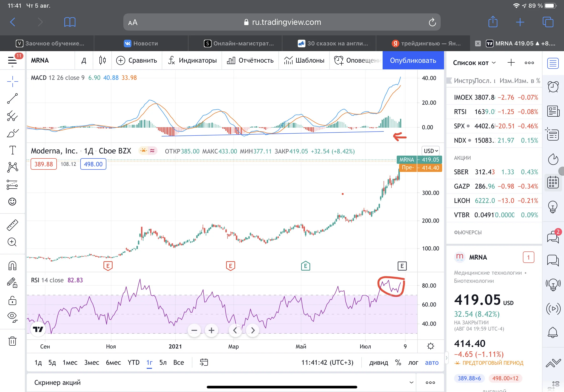Expand the 'Скринер акций' panel chevron
The width and height of the screenshot is (564, 392).
[x=411, y=382]
